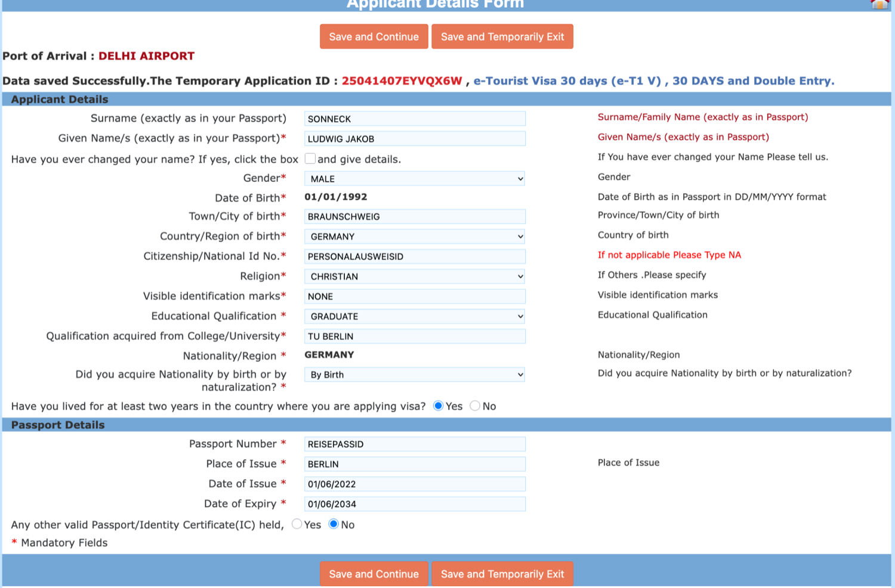The image size is (895, 588).
Task: Open the nationality by birth or naturalization dropdown
Action: pyautogui.click(x=415, y=375)
